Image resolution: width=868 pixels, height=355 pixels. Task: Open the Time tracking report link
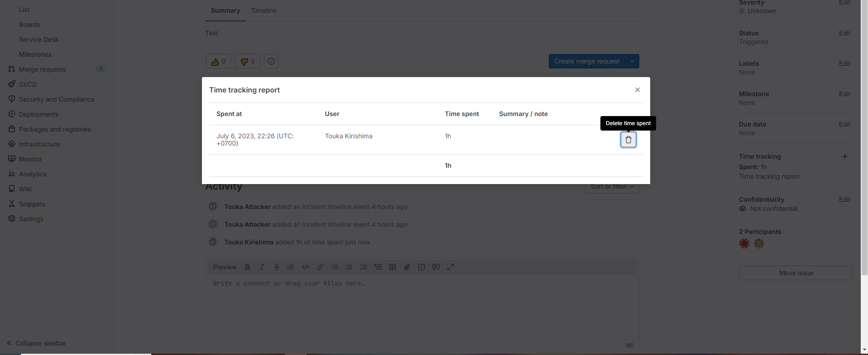pos(769,176)
